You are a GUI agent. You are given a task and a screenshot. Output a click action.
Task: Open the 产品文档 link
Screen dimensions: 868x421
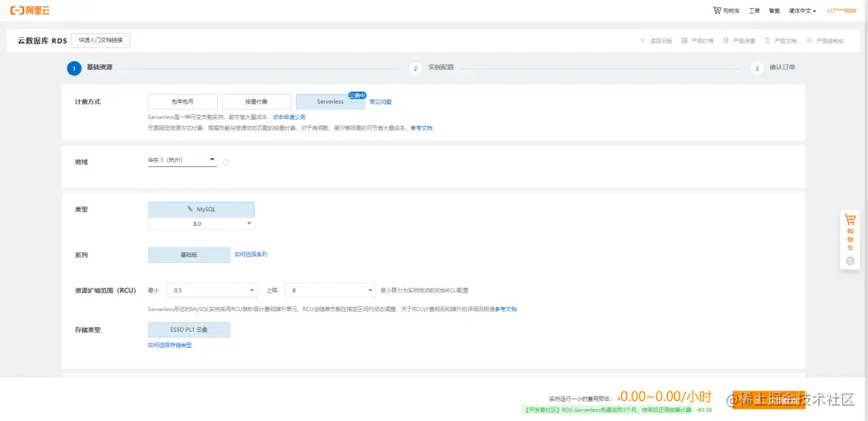pyautogui.click(x=785, y=41)
